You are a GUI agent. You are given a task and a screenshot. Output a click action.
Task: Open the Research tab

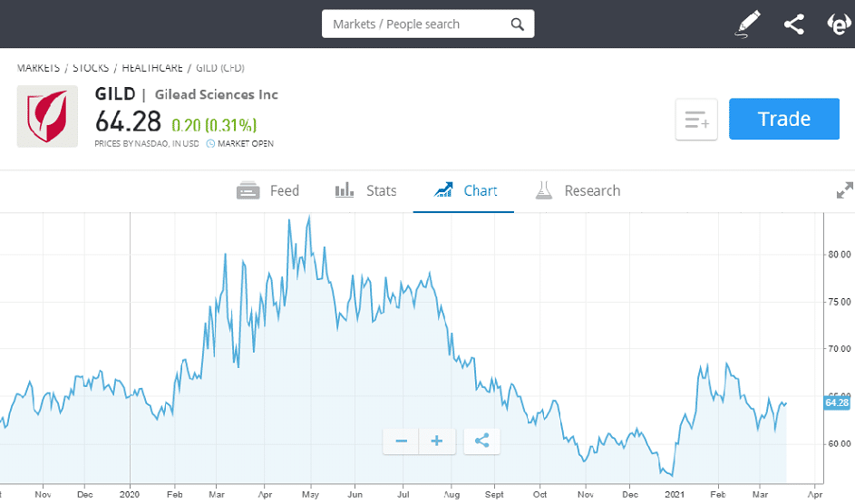pos(578,190)
